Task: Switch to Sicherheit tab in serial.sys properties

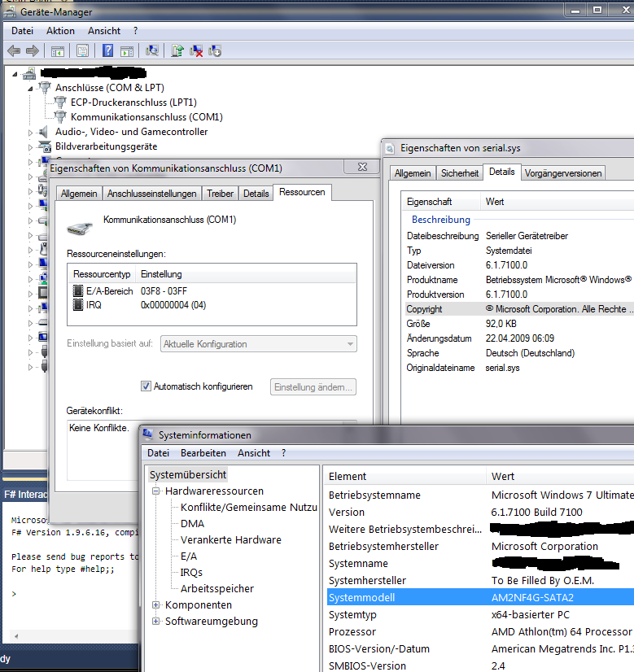Action: pyautogui.click(x=460, y=173)
